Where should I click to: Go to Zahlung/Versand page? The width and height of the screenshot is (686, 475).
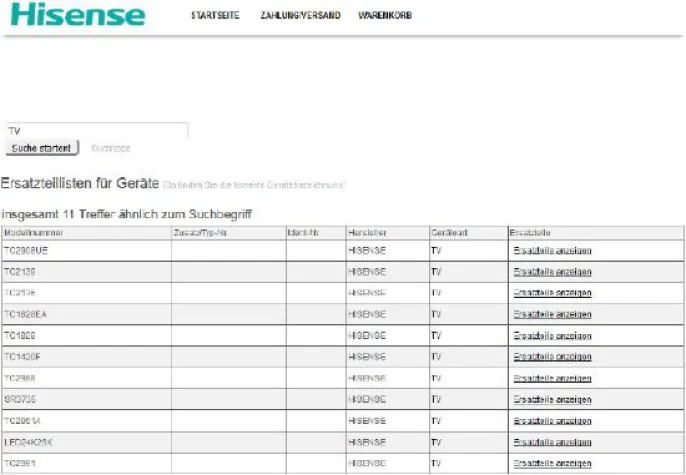(x=300, y=17)
